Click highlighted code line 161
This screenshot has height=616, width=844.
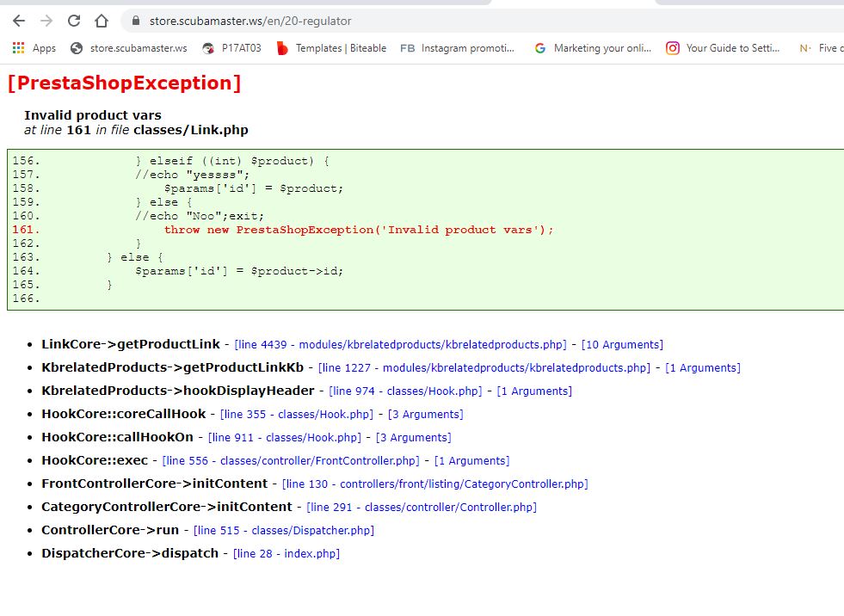click(x=359, y=230)
